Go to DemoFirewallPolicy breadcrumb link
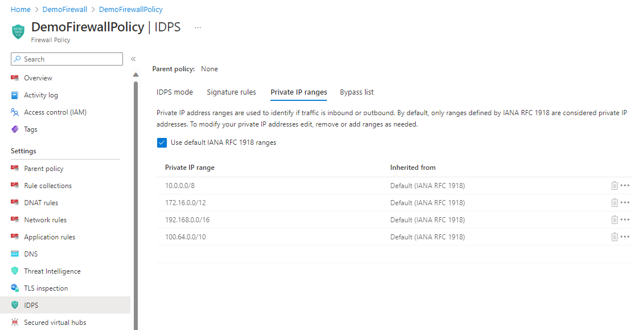The width and height of the screenshot is (644, 330). coord(130,9)
